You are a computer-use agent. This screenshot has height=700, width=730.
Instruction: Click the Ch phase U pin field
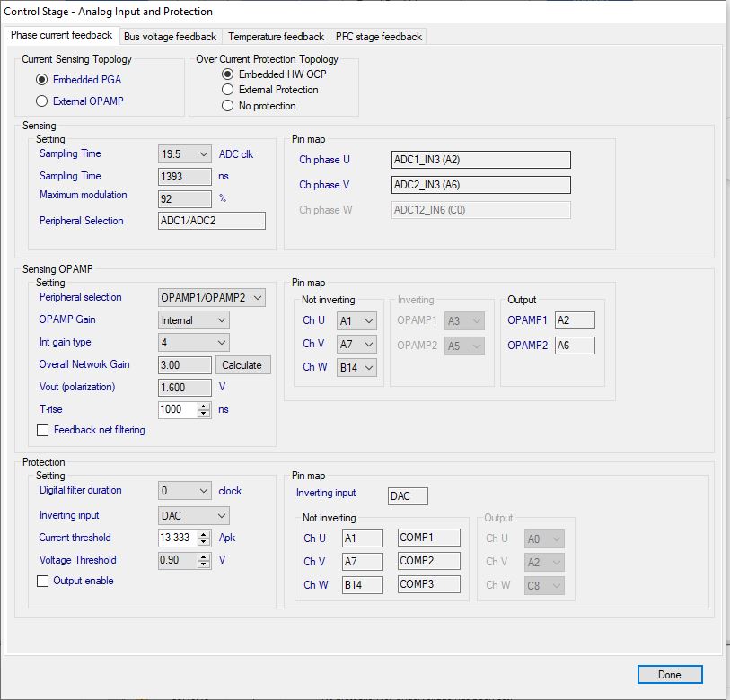click(x=481, y=160)
